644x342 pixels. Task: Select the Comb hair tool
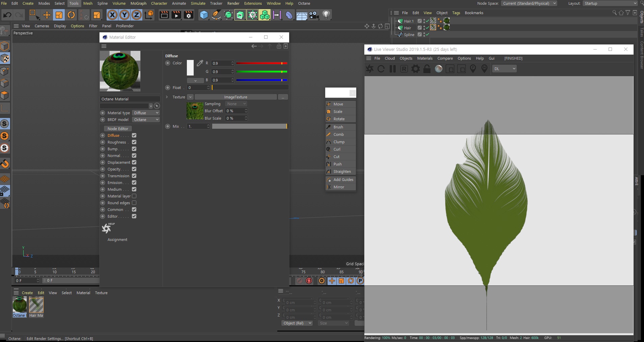click(x=341, y=134)
